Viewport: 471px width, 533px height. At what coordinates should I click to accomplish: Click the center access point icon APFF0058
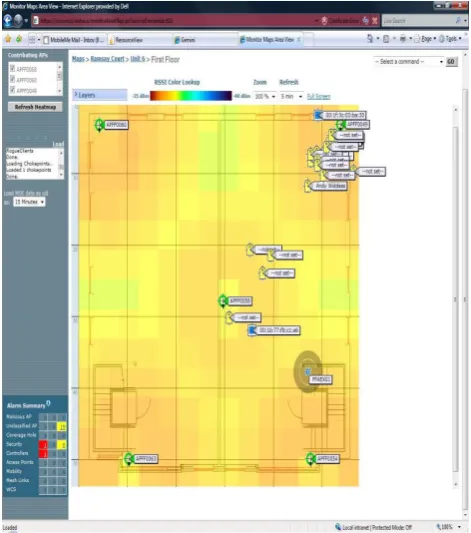tap(223, 301)
